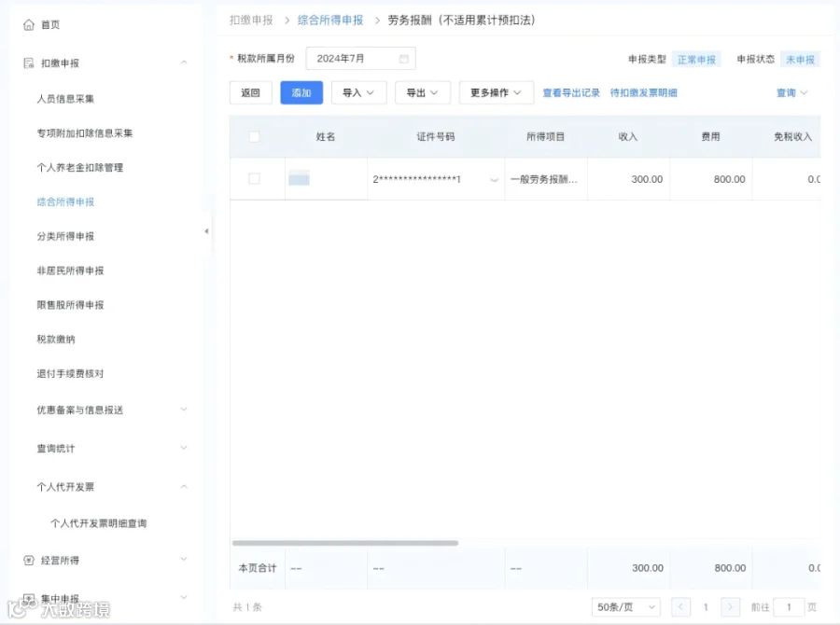Click the 税款所属月份 date field
This screenshot has height=625, width=840.
click(x=360, y=59)
